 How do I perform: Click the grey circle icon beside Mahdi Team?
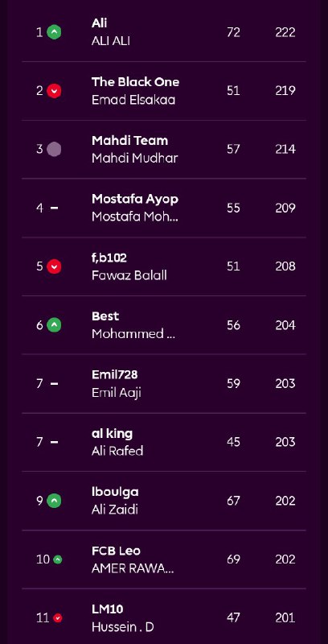tap(54, 149)
